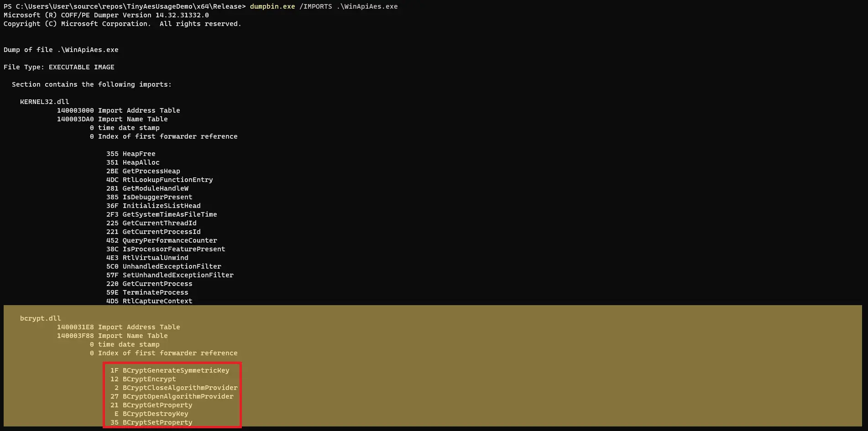Screen dimensions: 868x431
Task: Click 'Dump of file .\WinApiAes.exe' line
Action: (61, 50)
